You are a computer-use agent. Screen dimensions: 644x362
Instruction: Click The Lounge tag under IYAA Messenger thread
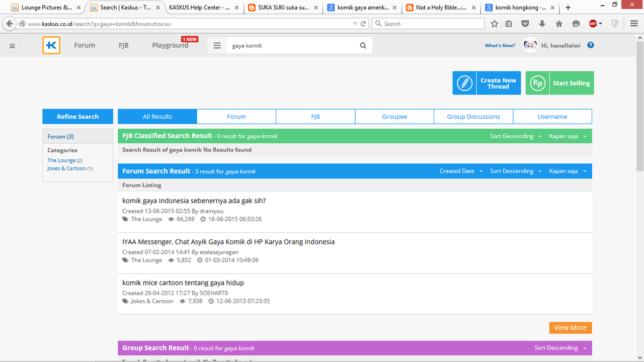pos(146,260)
